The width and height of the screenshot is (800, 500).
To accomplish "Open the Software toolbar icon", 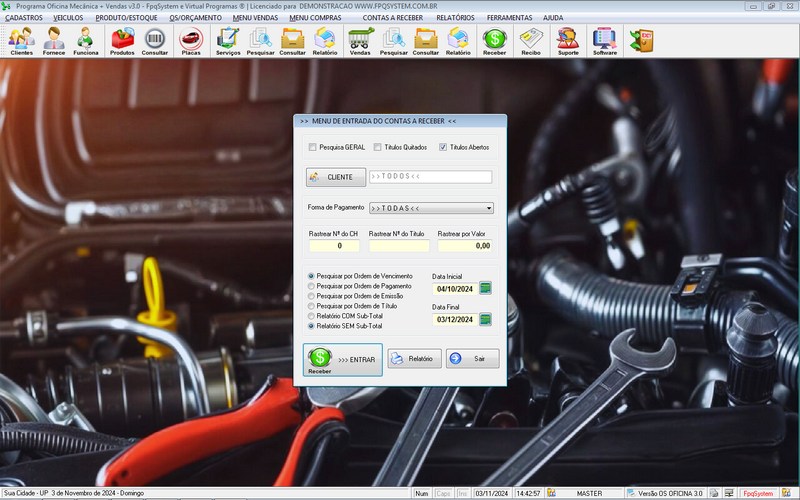I will click(603, 40).
